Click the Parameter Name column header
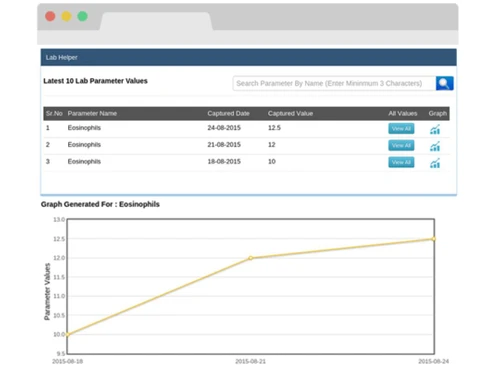Screen dimensions: 500x375 (92, 113)
